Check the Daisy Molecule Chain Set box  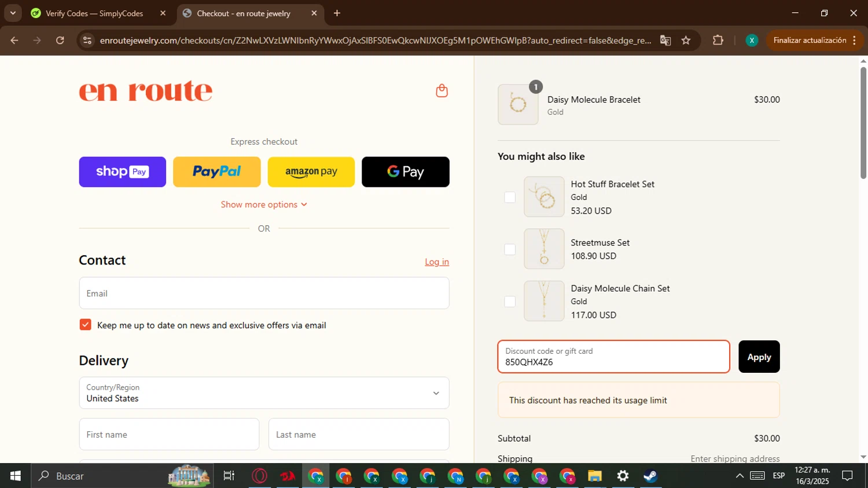point(510,302)
